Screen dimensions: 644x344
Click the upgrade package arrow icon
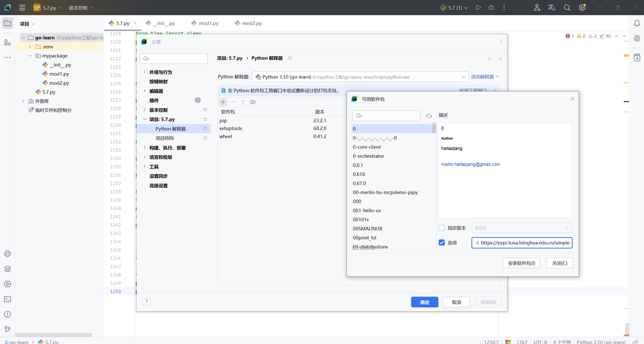pos(243,102)
